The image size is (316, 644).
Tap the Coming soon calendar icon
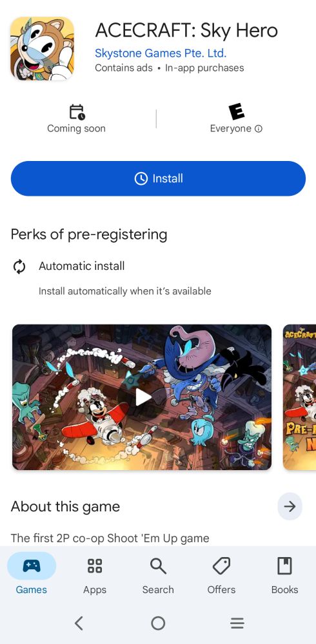(77, 112)
